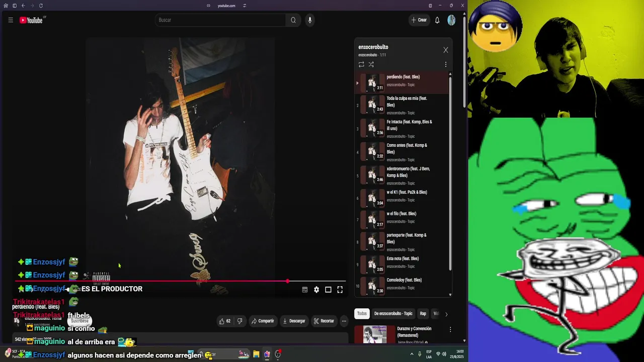This screenshot has height=362, width=644.
Task: Open the browser extensions icon near window controls
Action: [x=430, y=6]
